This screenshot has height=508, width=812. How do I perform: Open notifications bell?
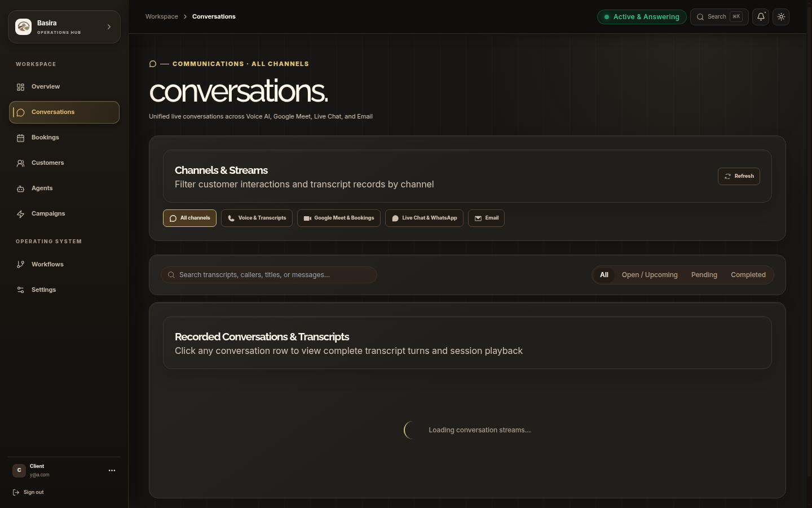[x=761, y=17]
